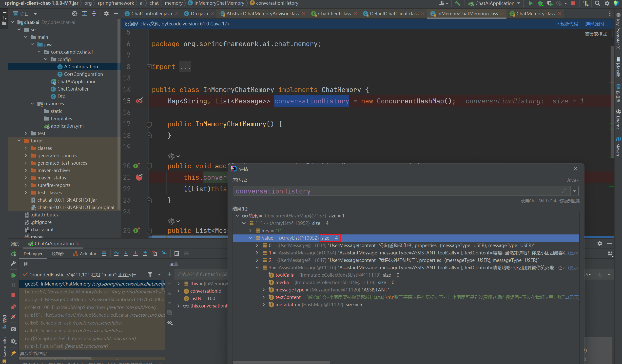The height and width of the screenshot is (364, 622).
Task: Toggle Mute Breakpoints
Action: (13, 317)
